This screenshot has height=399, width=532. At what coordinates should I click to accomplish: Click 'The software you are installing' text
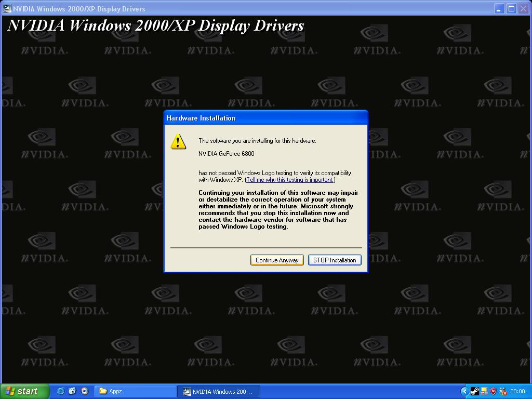tap(257, 141)
